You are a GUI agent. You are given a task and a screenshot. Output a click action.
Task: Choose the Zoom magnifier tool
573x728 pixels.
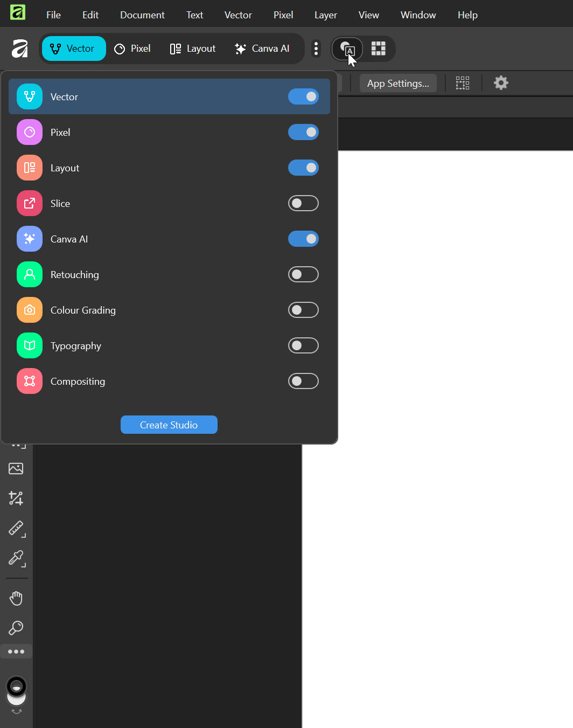coord(16,628)
